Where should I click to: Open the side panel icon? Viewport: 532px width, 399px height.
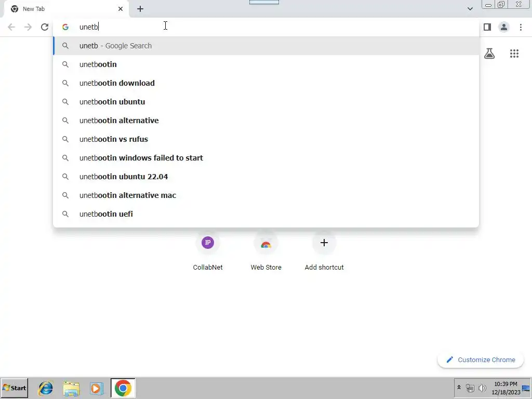487,27
